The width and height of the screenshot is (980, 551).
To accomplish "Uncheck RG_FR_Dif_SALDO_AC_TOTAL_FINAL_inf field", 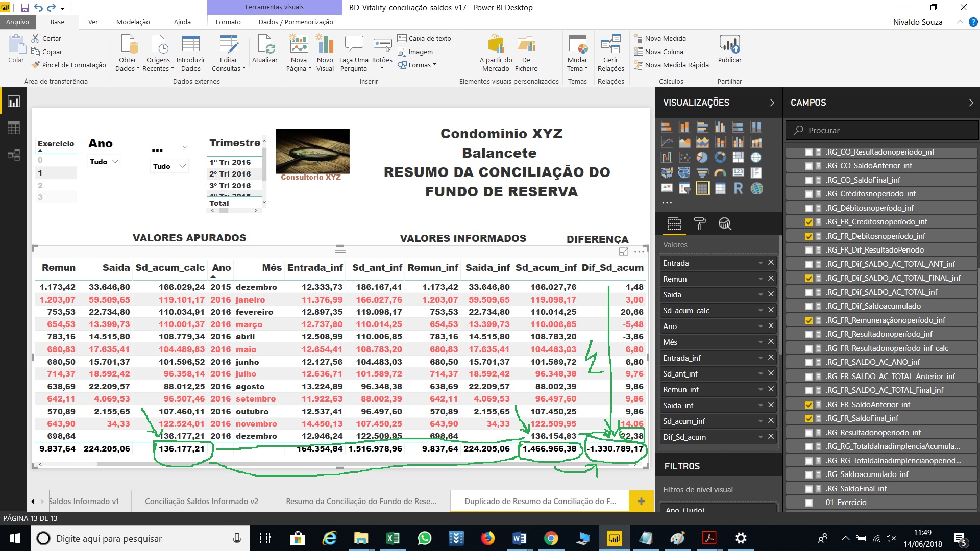I will (x=808, y=278).
